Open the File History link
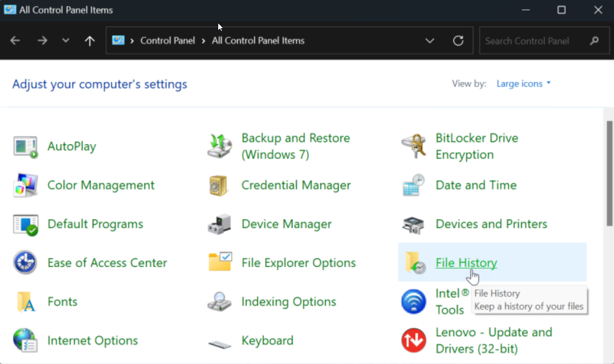614x364 pixels. 466,263
